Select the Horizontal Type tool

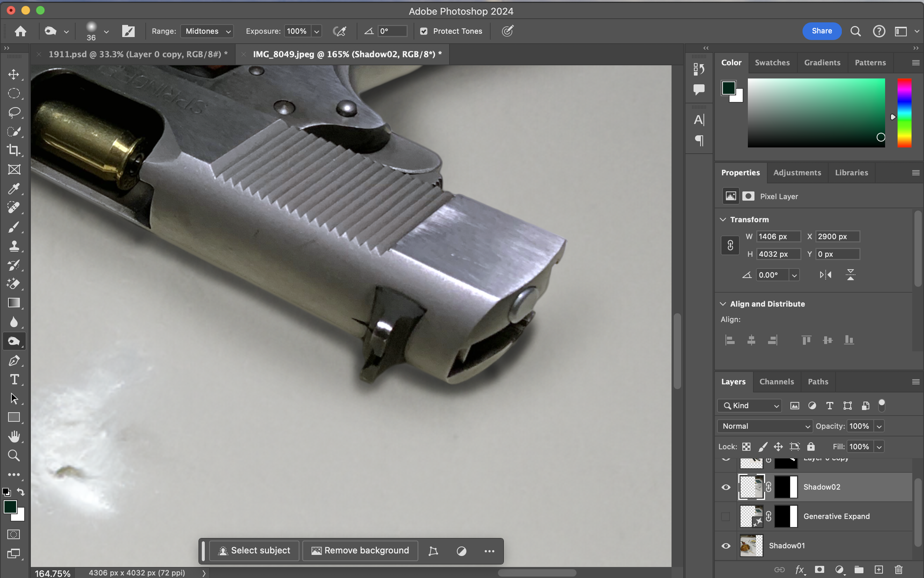tap(14, 380)
